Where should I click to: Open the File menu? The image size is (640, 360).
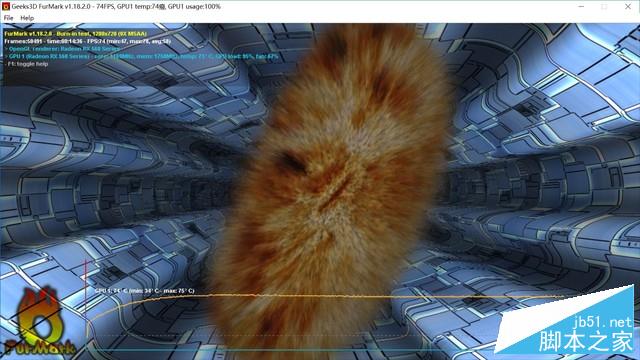(x=9, y=18)
